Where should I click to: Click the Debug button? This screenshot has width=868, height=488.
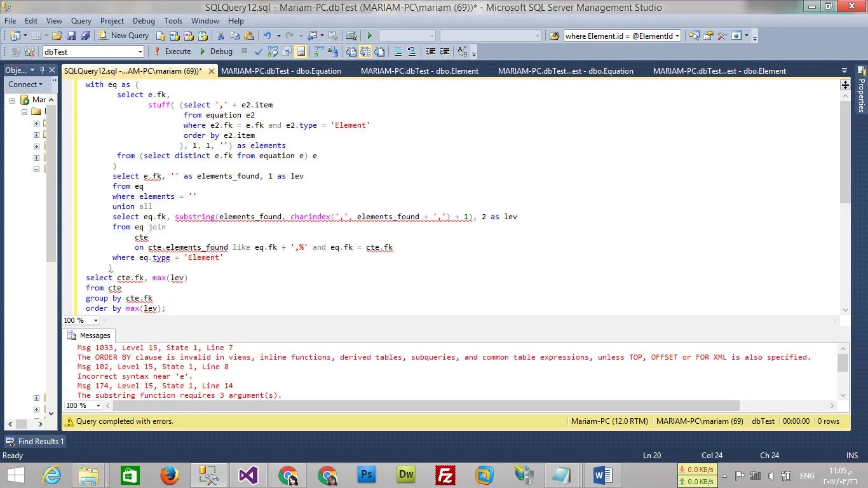[215, 51]
